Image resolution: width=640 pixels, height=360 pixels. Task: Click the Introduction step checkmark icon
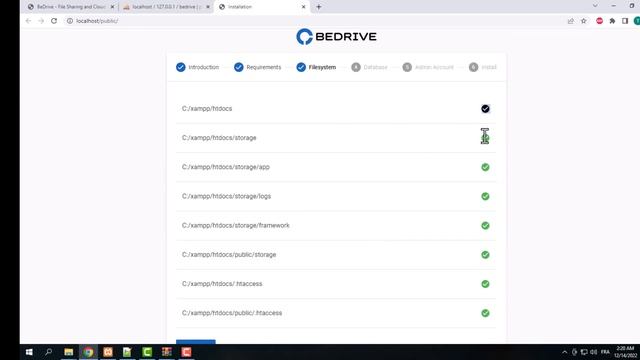pos(181,67)
